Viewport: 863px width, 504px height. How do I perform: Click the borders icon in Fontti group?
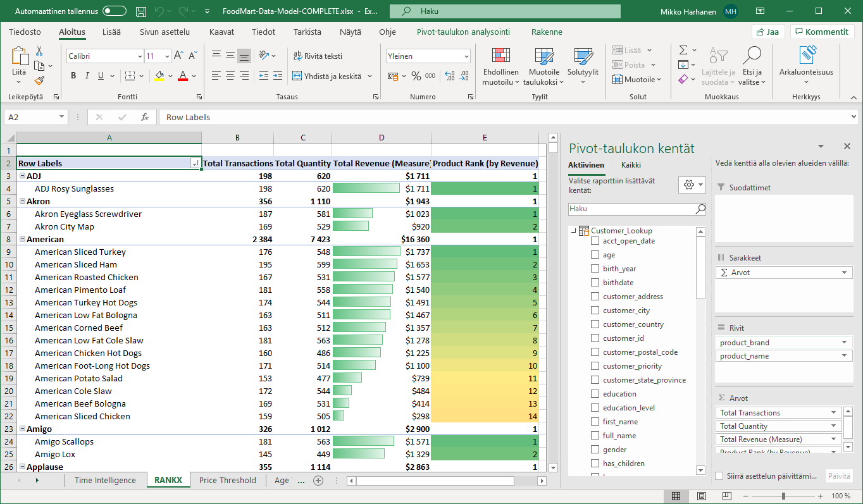click(x=129, y=76)
